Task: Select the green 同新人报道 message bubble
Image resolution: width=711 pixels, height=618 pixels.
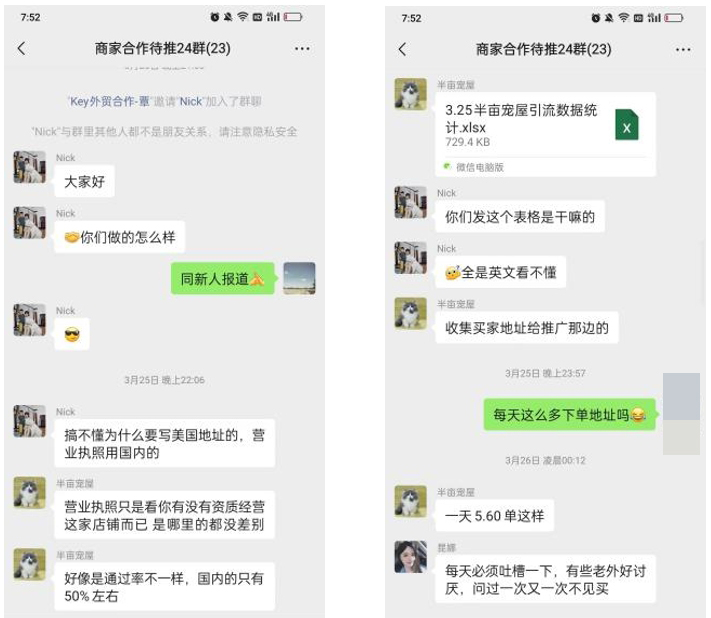Action: [x=223, y=278]
